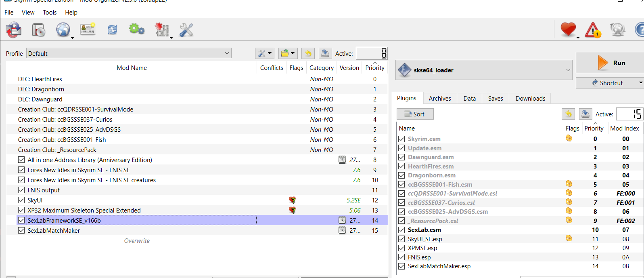Open Nexus globe icon in toolbar
644x278 pixels.
tap(63, 30)
